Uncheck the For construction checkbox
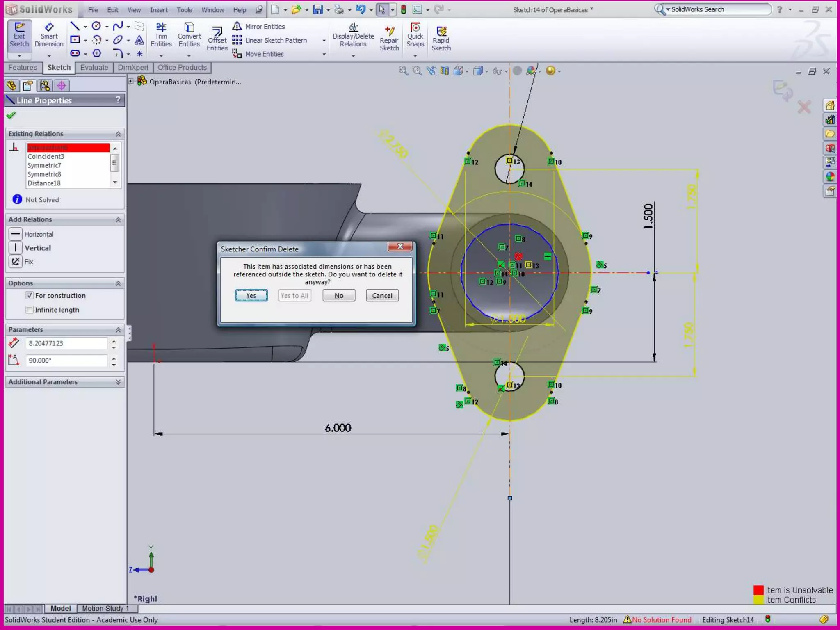Screen dimensions: 840x630 coord(30,295)
